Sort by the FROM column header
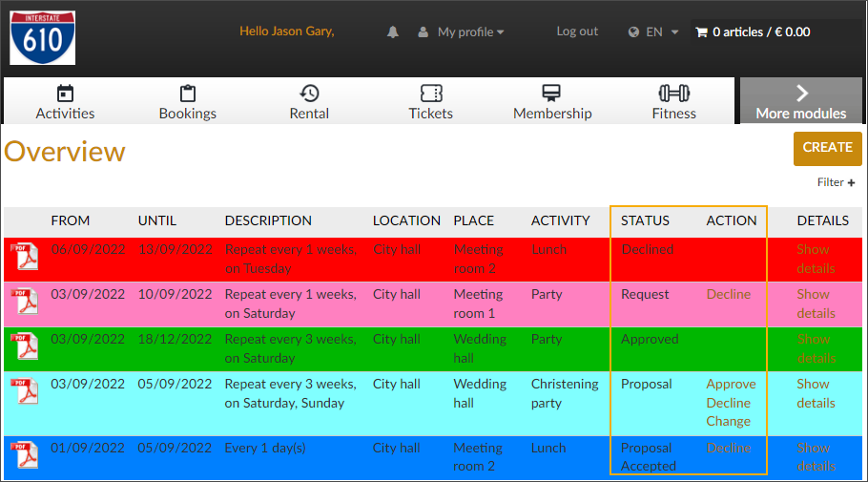This screenshot has width=868, height=482. tap(71, 220)
